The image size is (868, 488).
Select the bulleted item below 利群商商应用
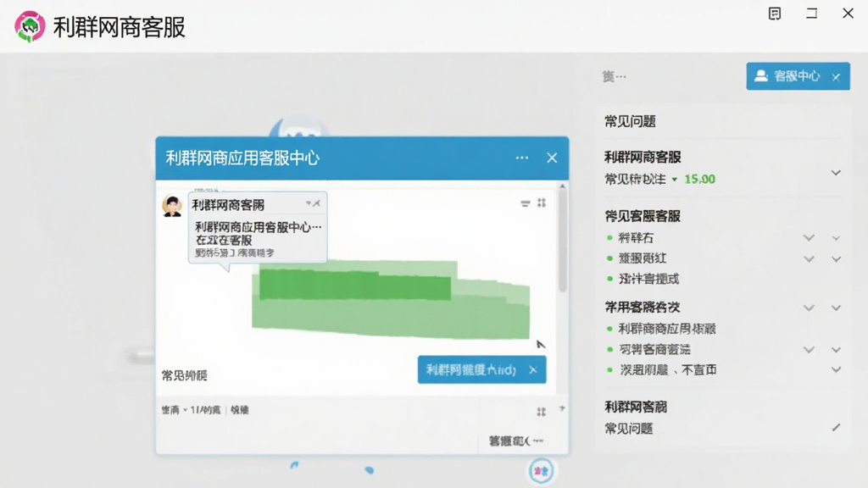coord(654,350)
